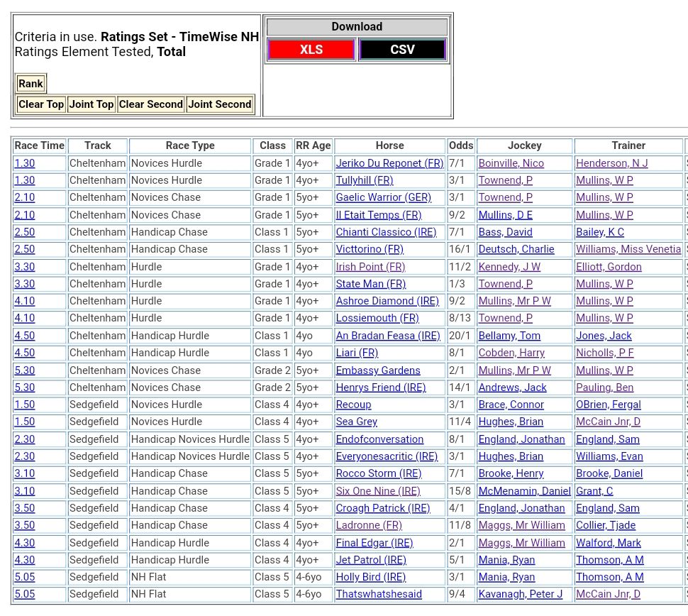Open horse State Man (FR) link
Viewport: 688px width, 616px height.
click(x=370, y=284)
